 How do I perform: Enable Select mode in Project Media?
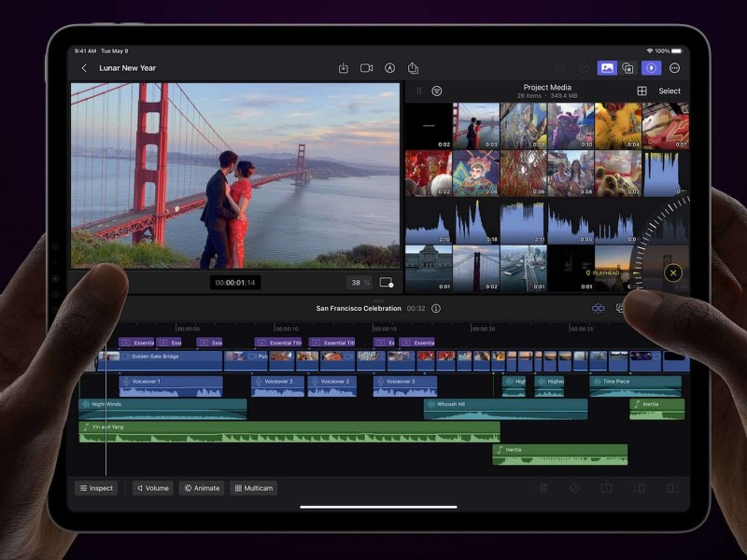(669, 91)
